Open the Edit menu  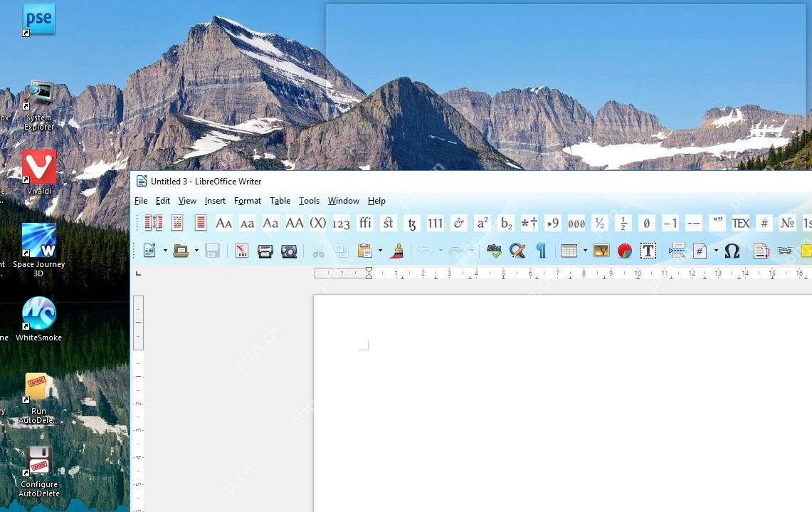pyautogui.click(x=162, y=201)
